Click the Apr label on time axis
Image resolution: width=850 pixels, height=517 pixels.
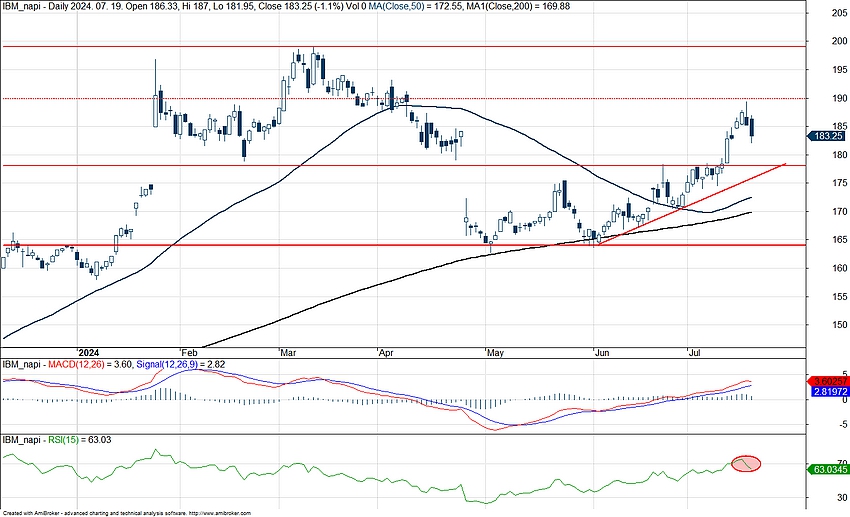tap(386, 353)
